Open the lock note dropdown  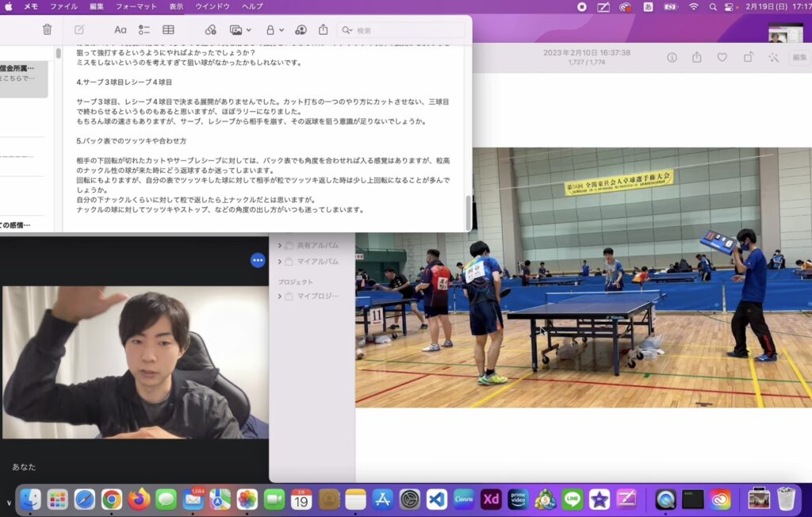tap(274, 29)
